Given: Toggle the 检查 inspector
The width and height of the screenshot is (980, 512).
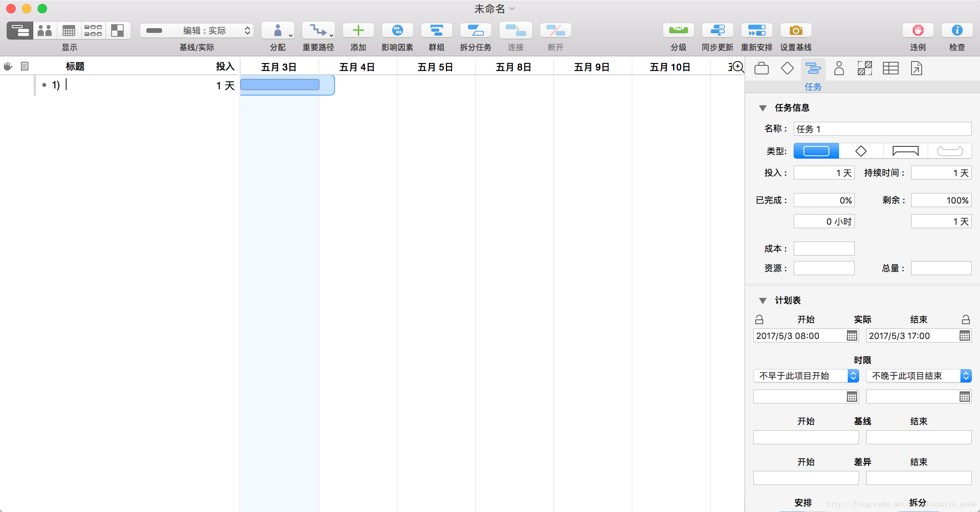Looking at the screenshot, I should point(957,30).
